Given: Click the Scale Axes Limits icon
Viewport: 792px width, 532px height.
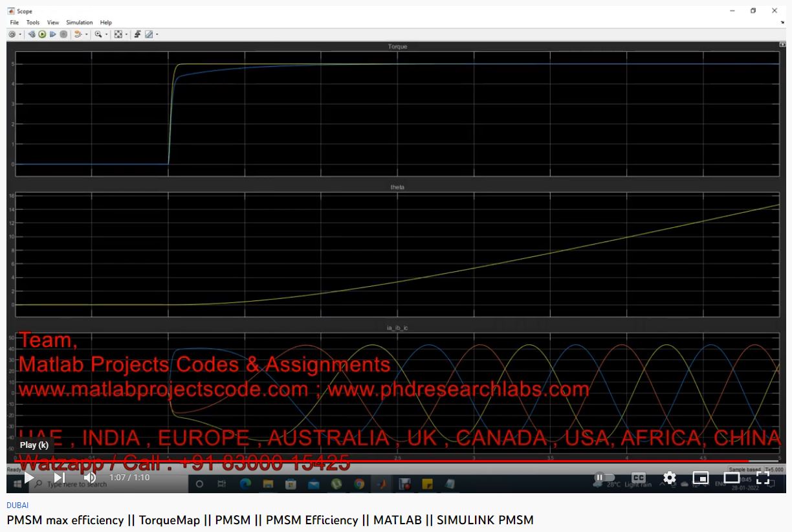Looking at the screenshot, I should pyautogui.click(x=118, y=34).
